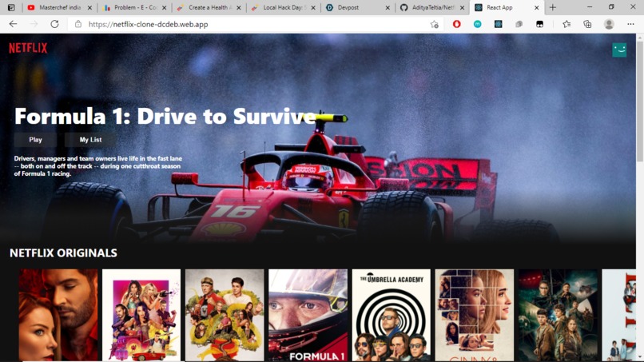Open the Collections icon

[587, 24]
